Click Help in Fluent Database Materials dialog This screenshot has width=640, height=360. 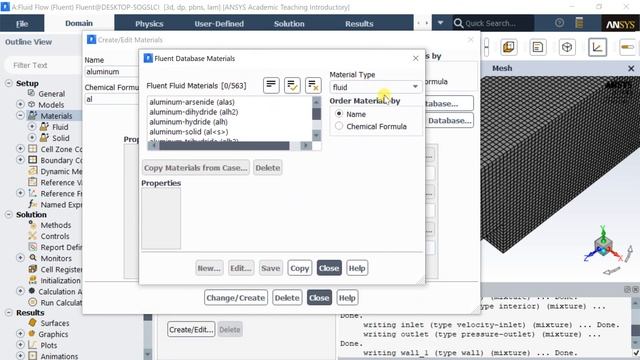point(357,268)
